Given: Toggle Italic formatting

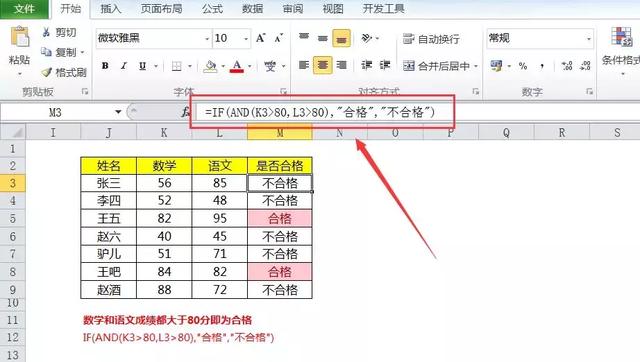Looking at the screenshot, I should tap(124, 66).
